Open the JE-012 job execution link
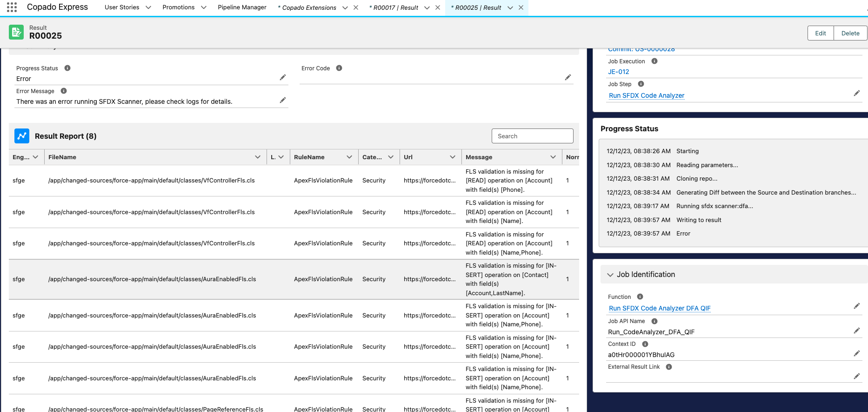This screenshot has width=868, height=412. pos(619,72)
